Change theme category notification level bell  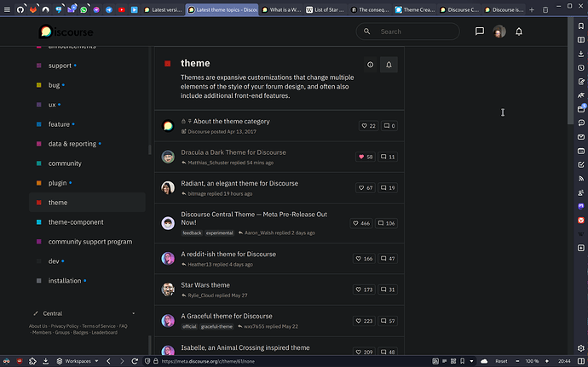click(389, 65)
